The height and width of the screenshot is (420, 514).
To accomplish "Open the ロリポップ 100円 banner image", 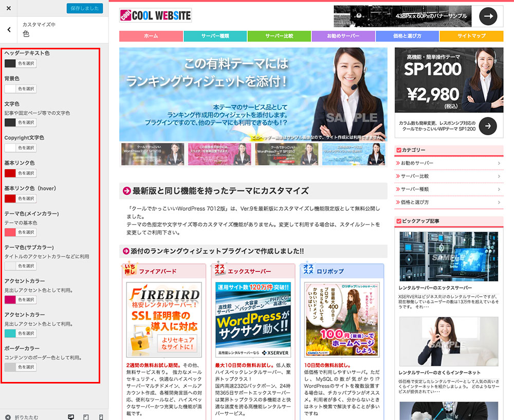I will [342, 320].
